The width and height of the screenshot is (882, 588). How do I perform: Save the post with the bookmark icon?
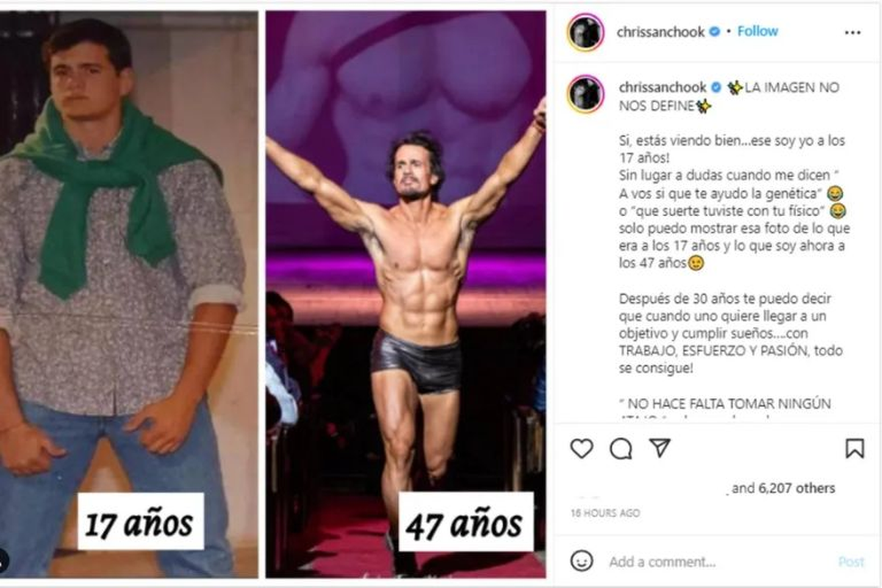coord(855,448)
